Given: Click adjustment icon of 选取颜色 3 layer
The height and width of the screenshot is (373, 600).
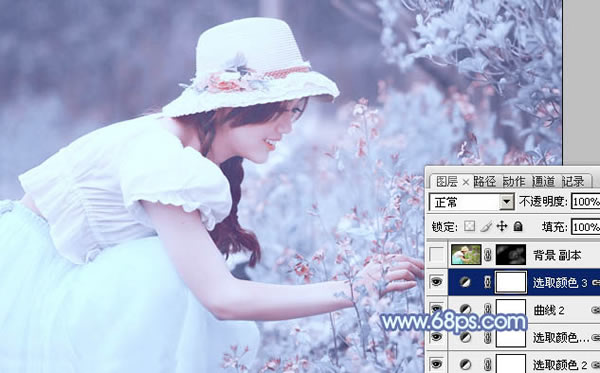Looking at the screenshot, I should click(465, 282).
